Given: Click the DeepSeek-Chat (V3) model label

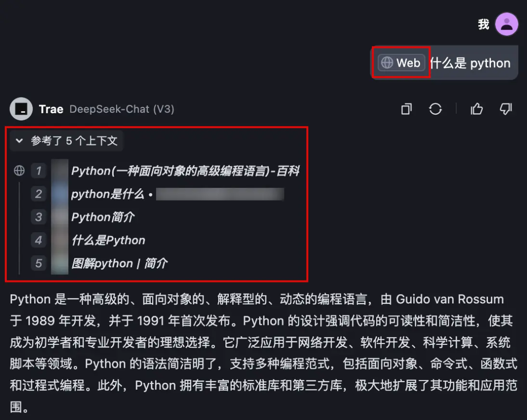Looking at the screenshot, I should (122, 109).
